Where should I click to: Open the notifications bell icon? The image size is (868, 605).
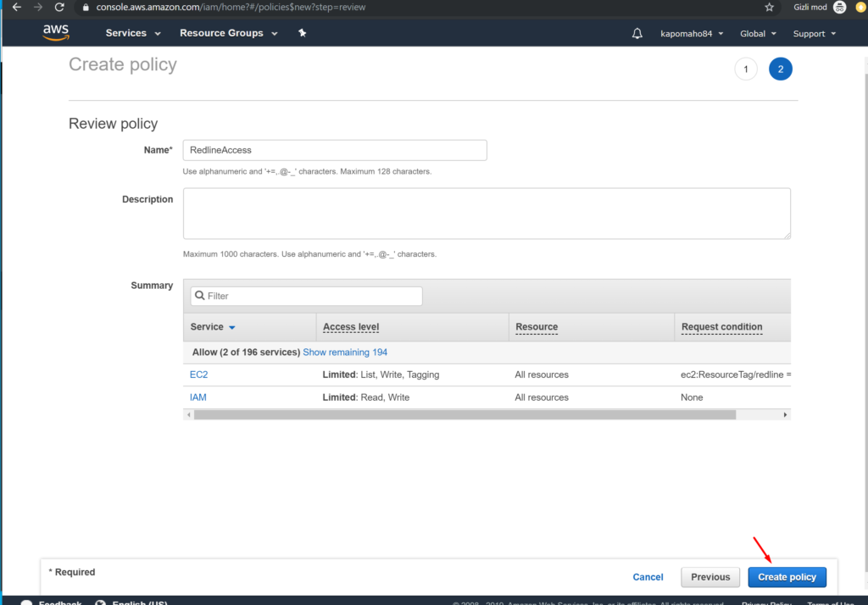tap(637, 33)
